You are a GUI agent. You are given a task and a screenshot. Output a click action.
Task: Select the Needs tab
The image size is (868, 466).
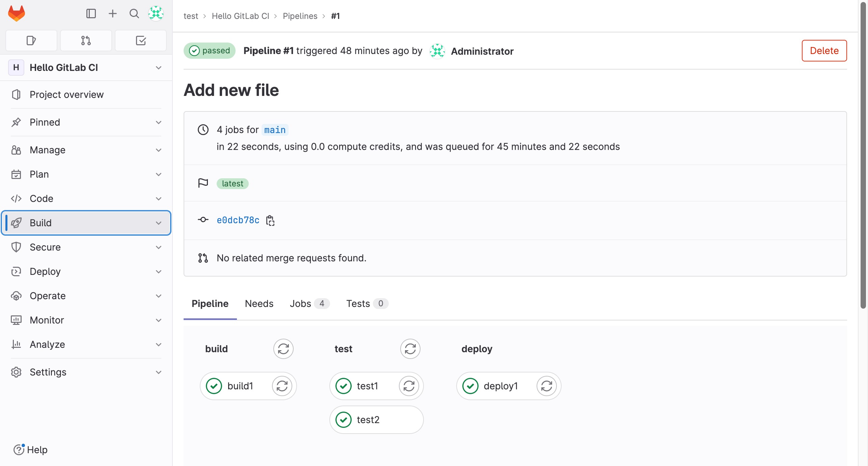259,303
